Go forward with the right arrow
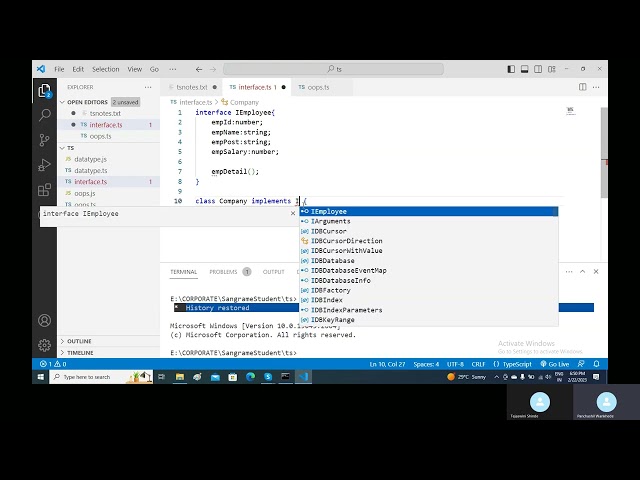The width and height of the screenshot is (640, 480). [213, 69]
